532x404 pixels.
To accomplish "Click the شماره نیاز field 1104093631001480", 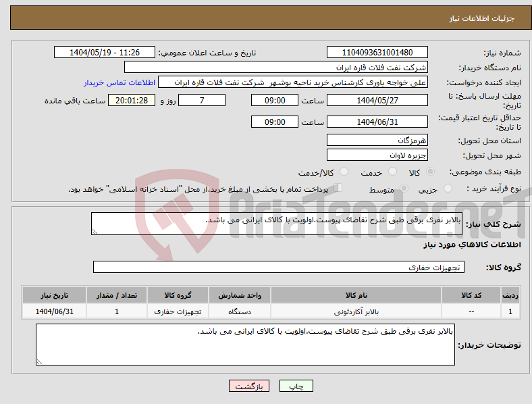I will 377,52.
